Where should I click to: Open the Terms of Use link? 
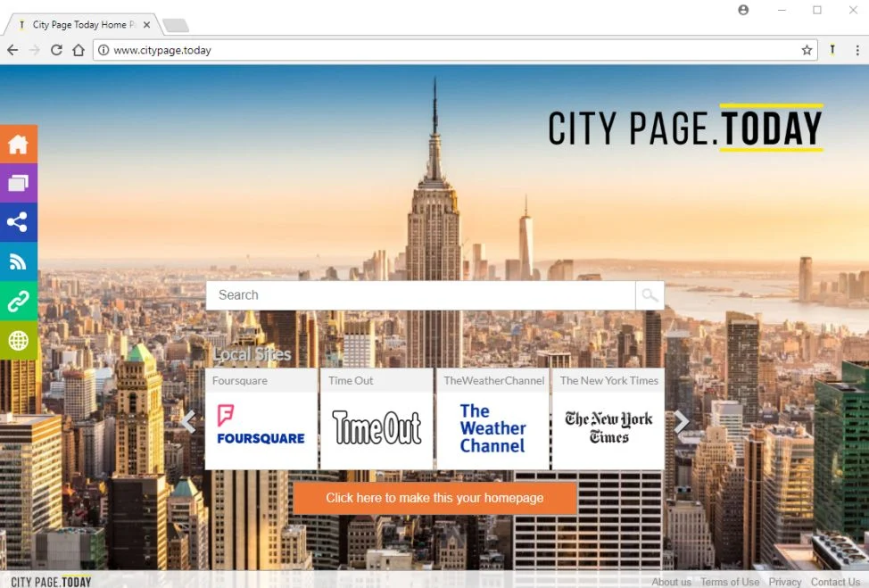point(730,582)
